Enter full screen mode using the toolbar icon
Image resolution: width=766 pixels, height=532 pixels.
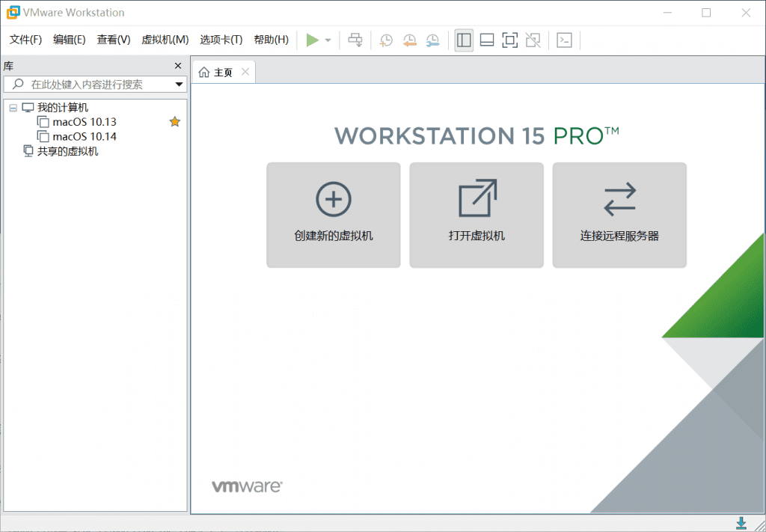[x=510, y=40]
